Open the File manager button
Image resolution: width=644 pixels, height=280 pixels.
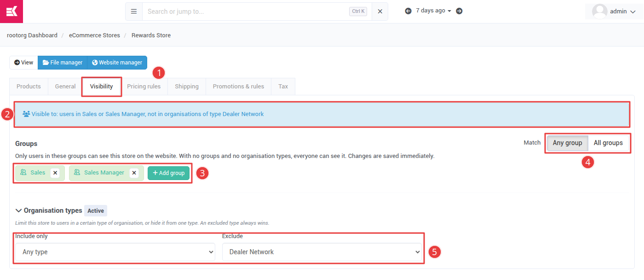point(63,63)
